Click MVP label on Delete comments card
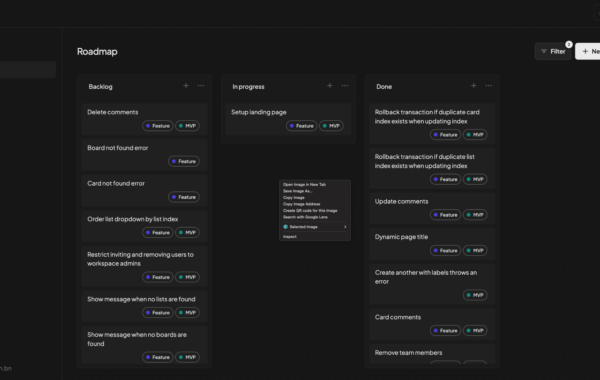The width and height of the screenshot is (600, 380). point(188,126)
